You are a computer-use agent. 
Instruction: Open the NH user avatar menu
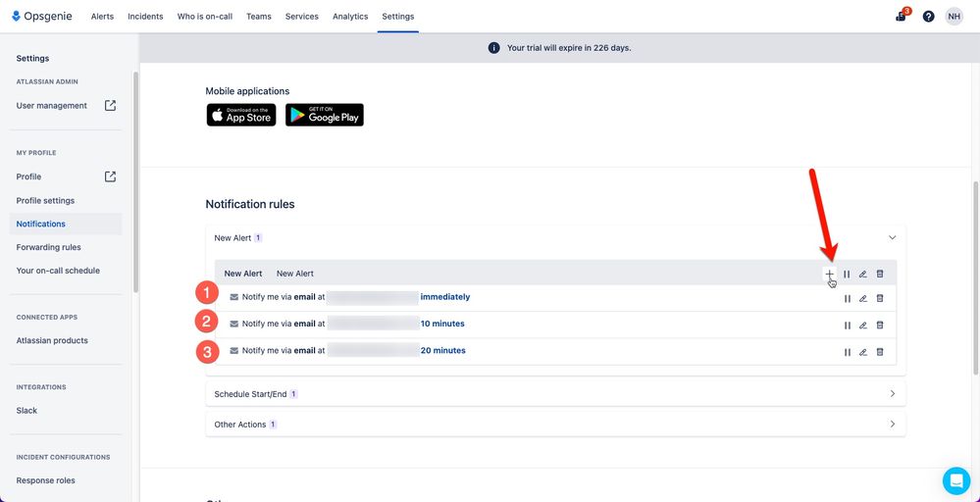pyautogui.click(x=954, y=17)
